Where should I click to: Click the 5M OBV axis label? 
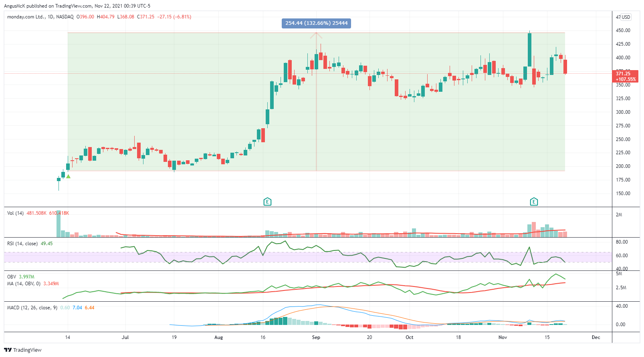(619, 274)
